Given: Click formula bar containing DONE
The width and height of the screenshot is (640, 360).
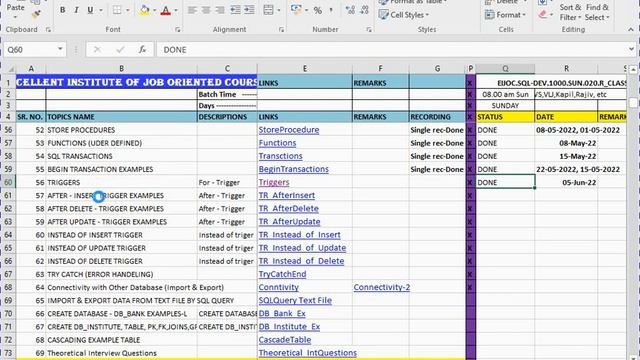Looking at the screenshot, I should point(392,49).
